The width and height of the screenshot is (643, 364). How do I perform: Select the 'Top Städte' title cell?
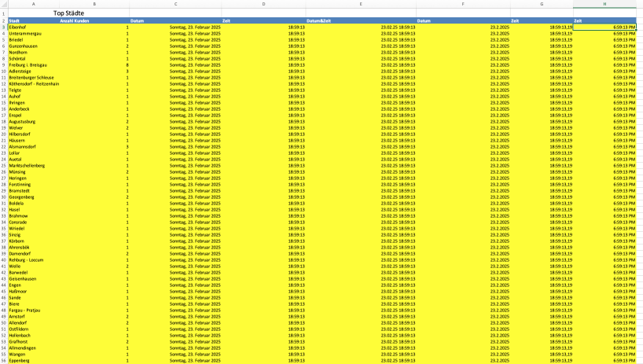pos(69,13)
